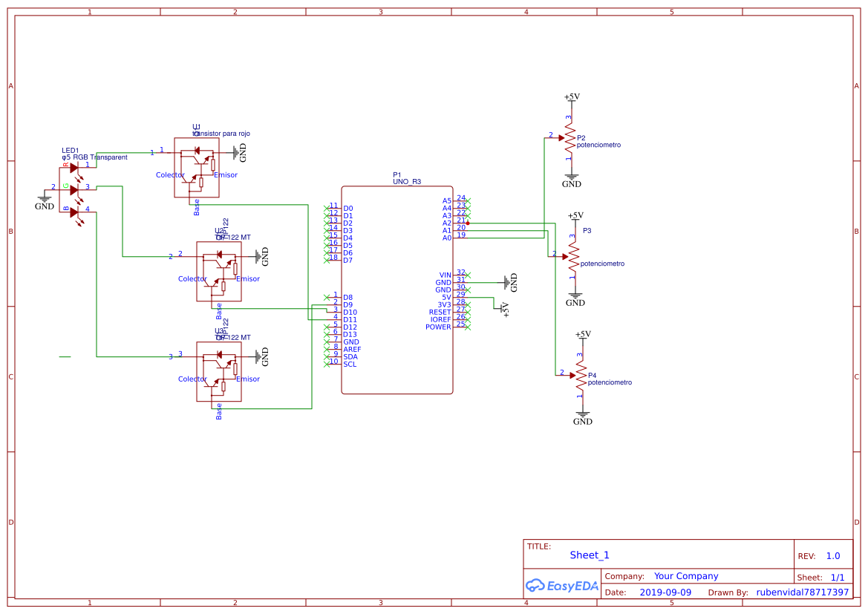The width and height of the screenshot is (868, 614).
Task: Click the 'UNO_R3' name label
Action: click(x=407, y=182)
